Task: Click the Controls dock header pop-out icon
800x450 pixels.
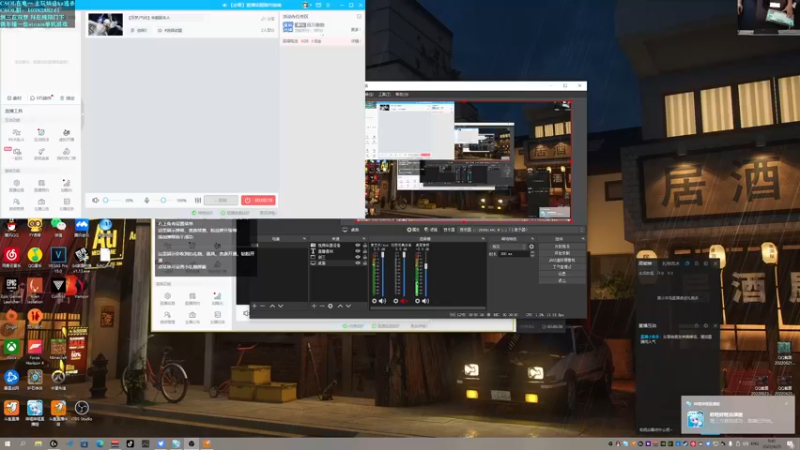Action: pyautogui.click(x=582, y=239)
